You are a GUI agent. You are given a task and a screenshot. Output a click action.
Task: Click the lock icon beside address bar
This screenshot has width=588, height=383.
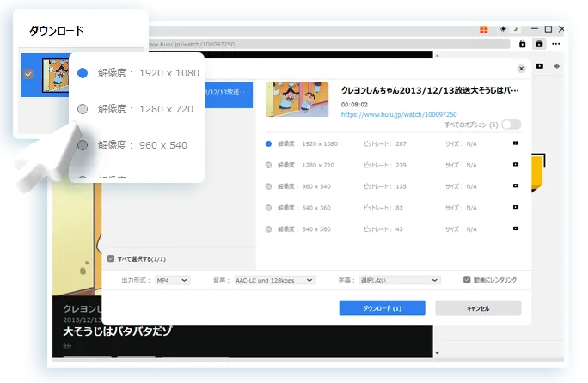tap(522, 44)
